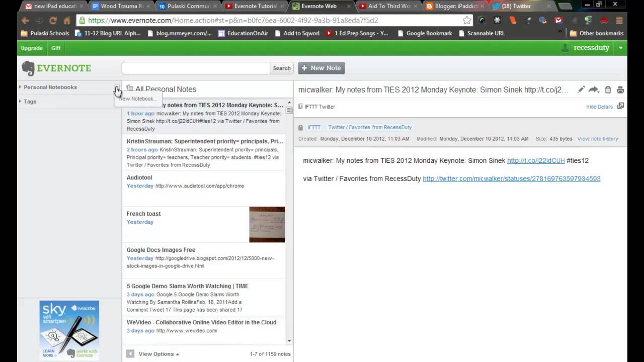644x362 pixels.
Task: Click the Gift link
Action: tap(56, 48)
